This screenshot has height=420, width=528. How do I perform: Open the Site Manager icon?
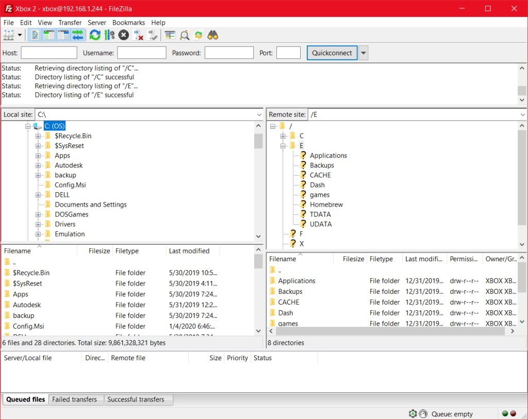coord(8,35)
